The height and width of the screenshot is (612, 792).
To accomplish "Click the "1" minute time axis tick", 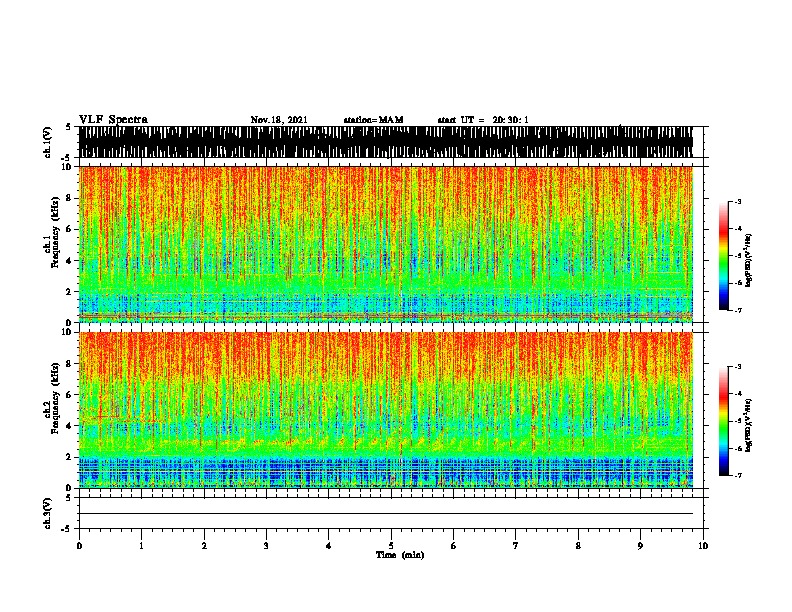I will coord(141,546).
